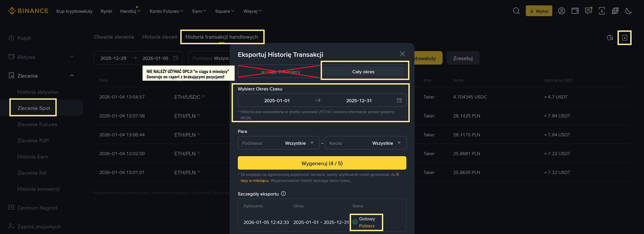The width and height of the screenshot is (644, 234).
Task: Select the 'Cały okres' time range option
Action: point(363,72)
